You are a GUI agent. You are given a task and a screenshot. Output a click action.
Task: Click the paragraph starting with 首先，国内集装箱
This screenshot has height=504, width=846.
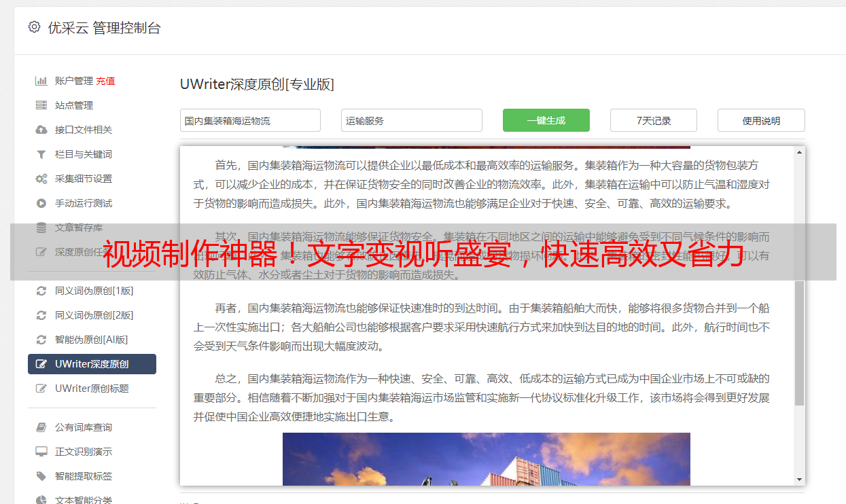[481, 184]
